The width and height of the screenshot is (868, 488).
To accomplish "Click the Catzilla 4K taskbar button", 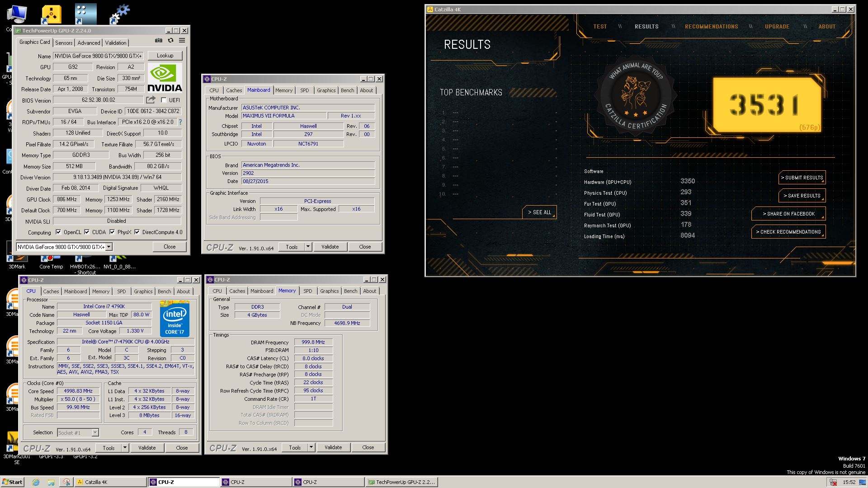I will coord(111,482).
